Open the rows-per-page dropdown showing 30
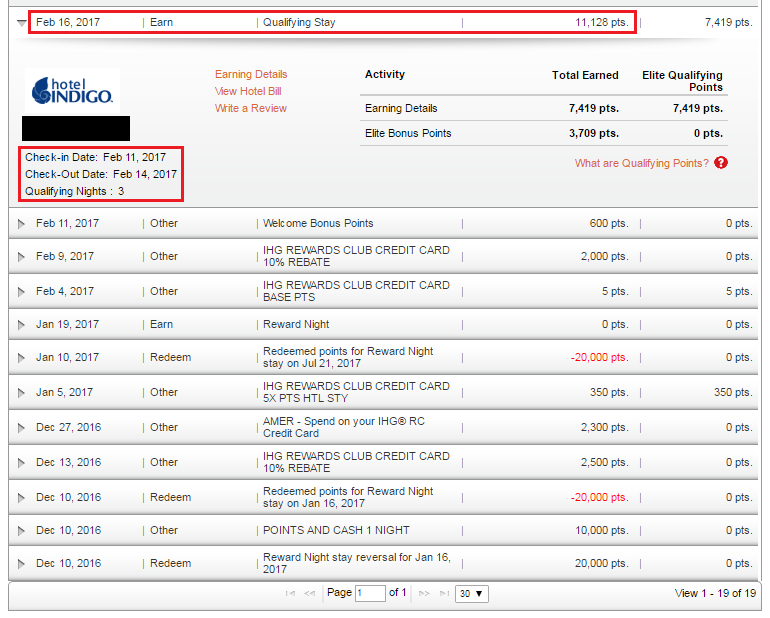 point(471,594)
